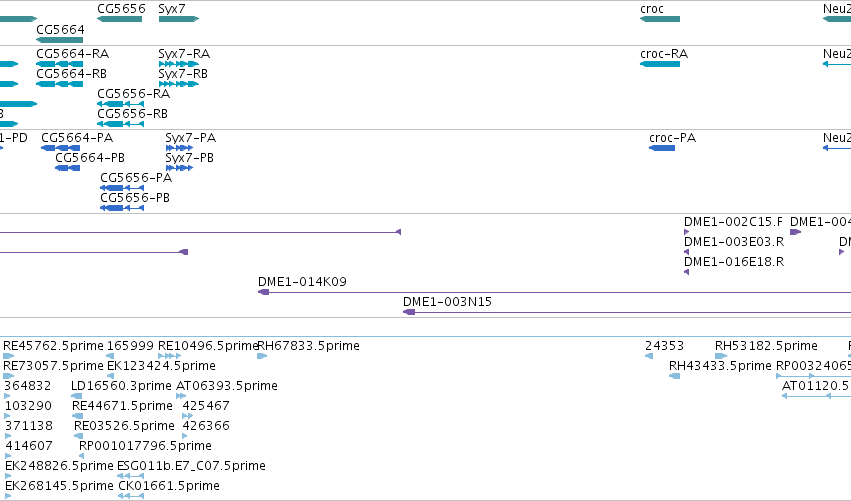851x501 pixels.
Task: Click the RH67833.5prime EST marker
Action: pos(262,357)
